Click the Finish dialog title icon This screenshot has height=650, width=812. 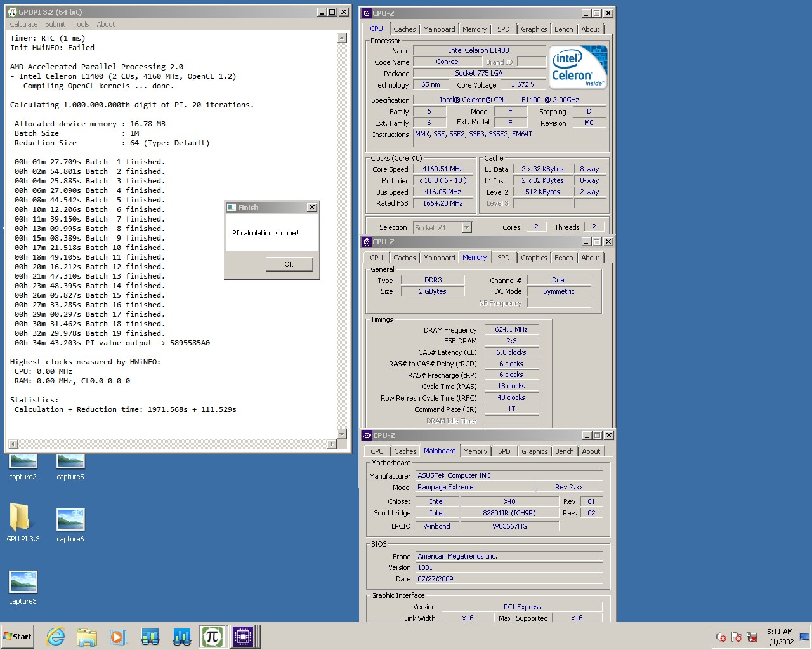click(x=232, y=208)
